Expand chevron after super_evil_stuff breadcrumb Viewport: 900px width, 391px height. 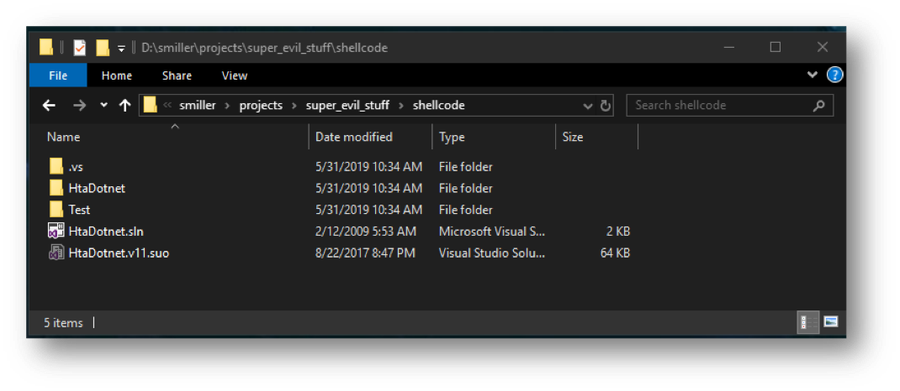pyautogui.click(x=401, y=106)
